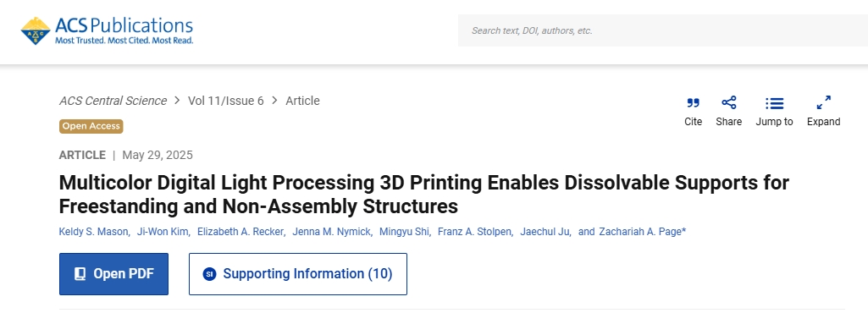Click the Share icon

tap(729, 103)
